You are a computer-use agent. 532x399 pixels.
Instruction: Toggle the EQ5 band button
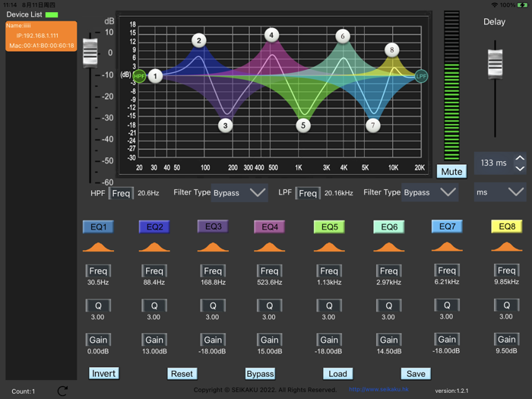click(x=329, y=227)
